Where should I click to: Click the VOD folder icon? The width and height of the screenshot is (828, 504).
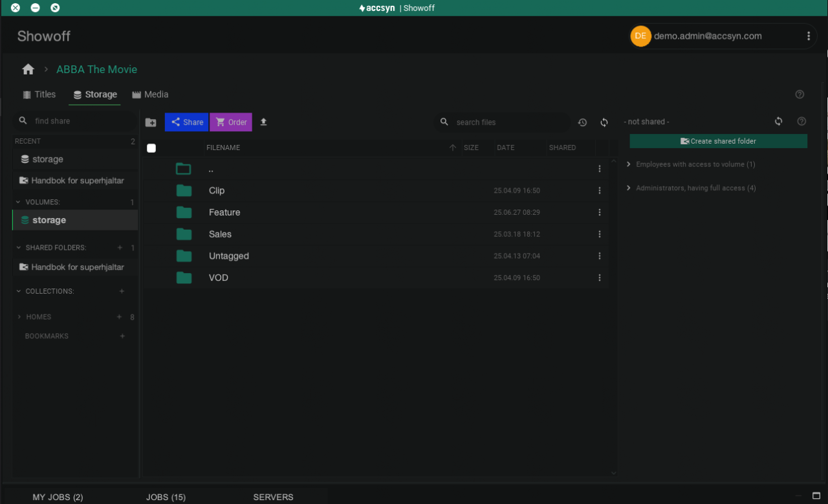pyautogui.click(x=184, y=278)
